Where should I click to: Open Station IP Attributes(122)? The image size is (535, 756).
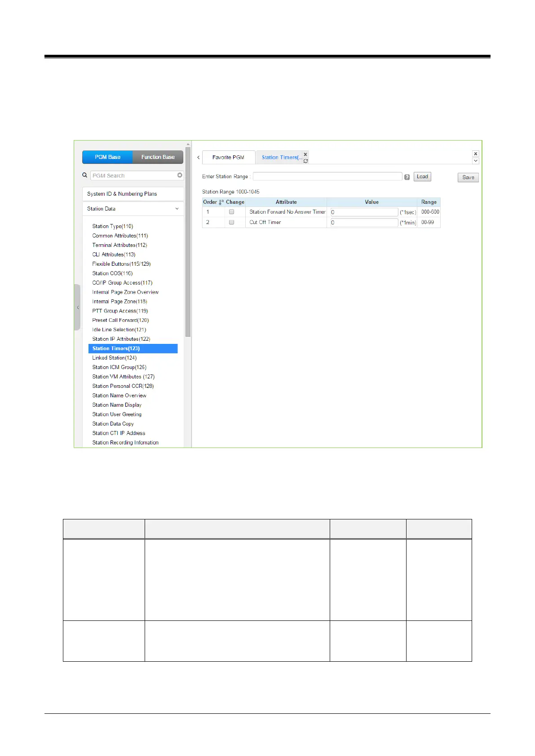[121, 339]
